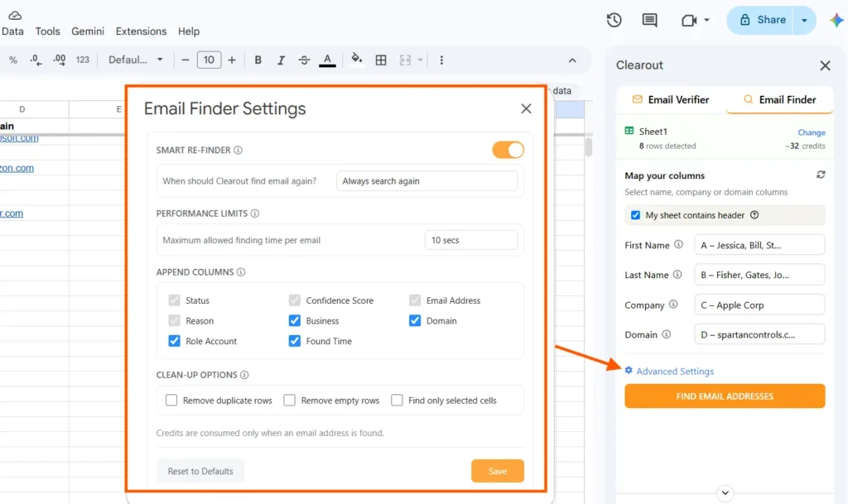Open version history clock icon
The width and height of the screenshot is (848, 504).
(614, 21)
